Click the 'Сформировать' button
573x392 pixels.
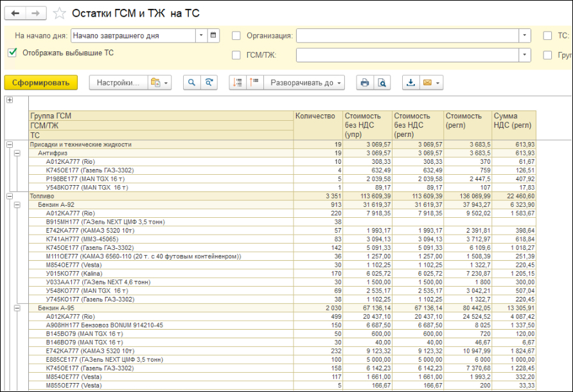click(x=40, y=82)
